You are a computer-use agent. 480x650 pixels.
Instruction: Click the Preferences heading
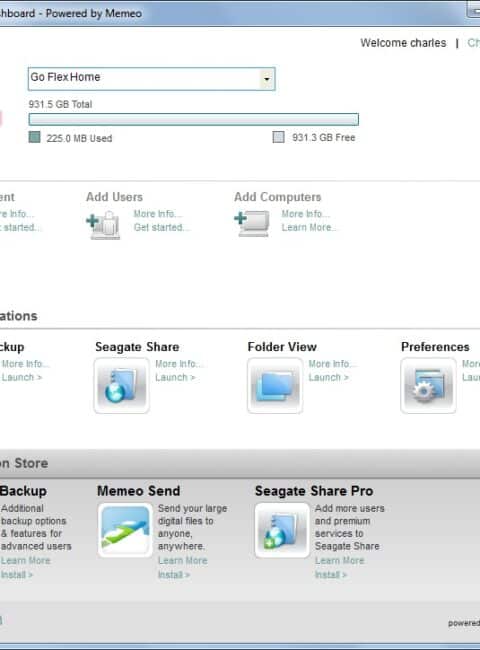tap(435, 347)
